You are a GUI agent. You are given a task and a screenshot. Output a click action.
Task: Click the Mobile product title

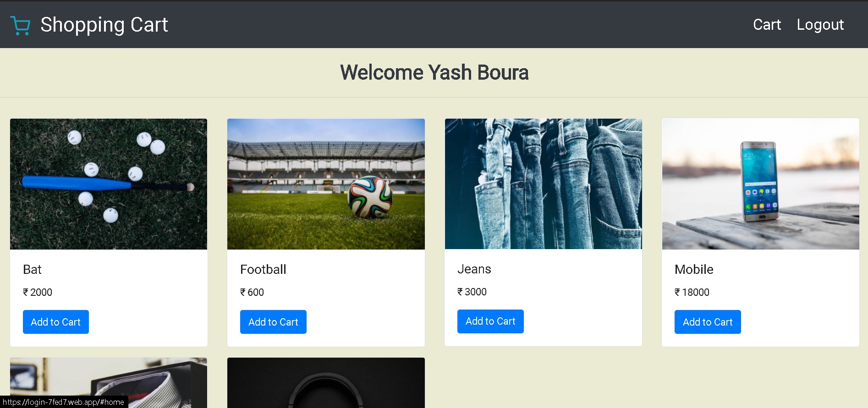pyautogui.click(x=694, y=269)
